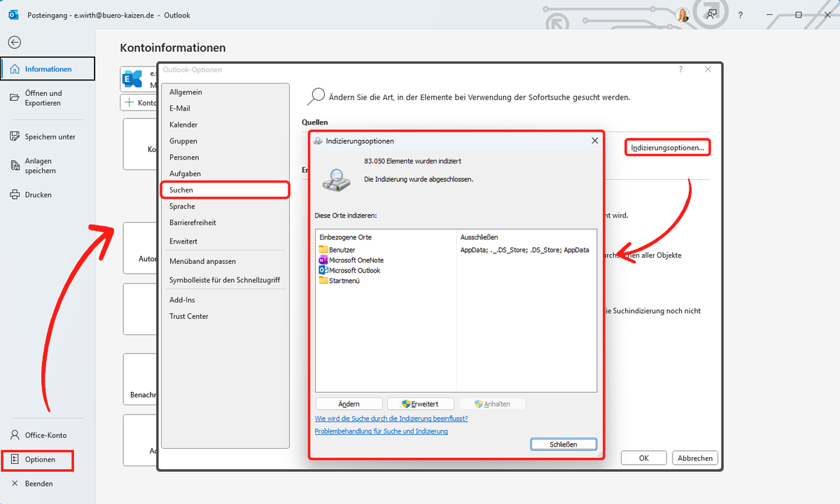Open the feedback icon in the title bar
This screenshot has width=840, height=504.
pos(711,14)
